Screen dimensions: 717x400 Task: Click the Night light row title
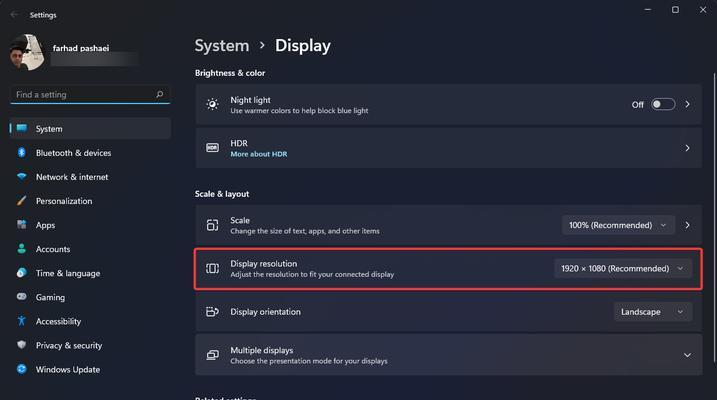point(250,100)
